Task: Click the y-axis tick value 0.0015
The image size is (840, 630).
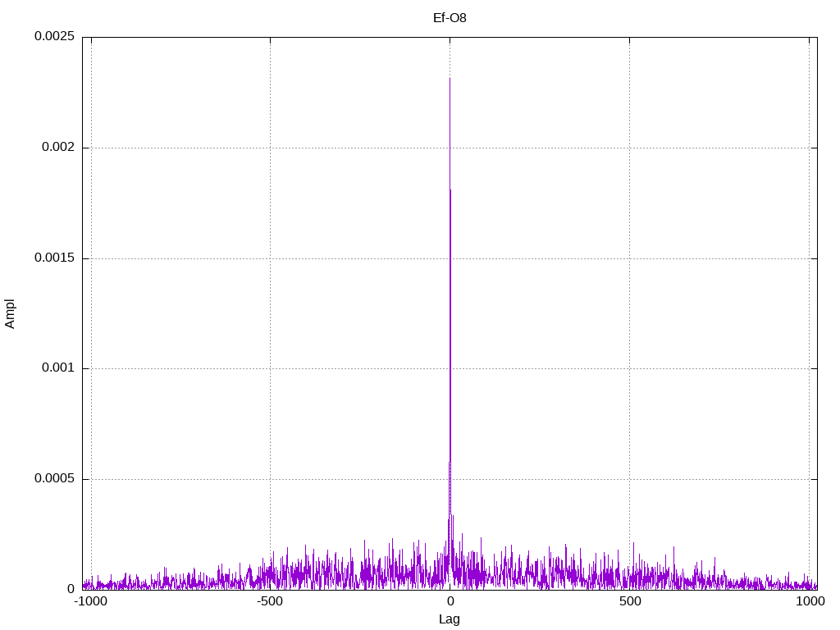Action: pos(55,258)
